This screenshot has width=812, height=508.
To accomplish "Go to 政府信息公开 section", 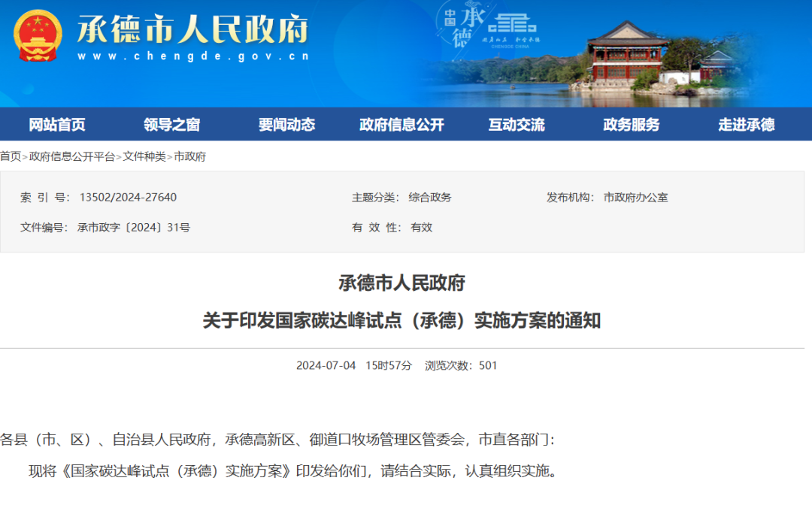I will point(401,125).
